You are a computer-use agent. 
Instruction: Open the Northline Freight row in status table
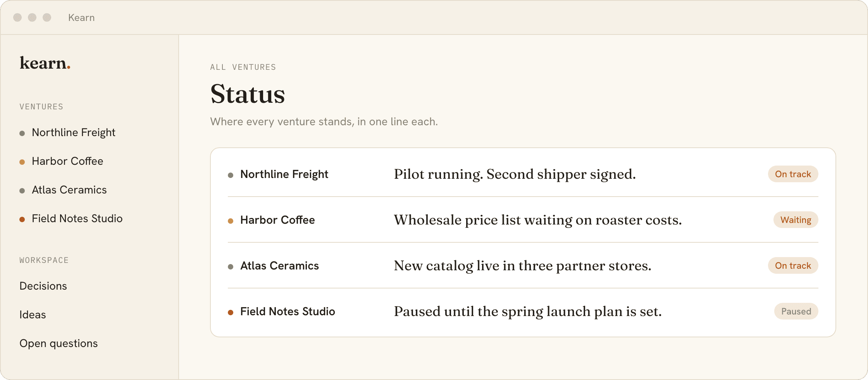point(523,174)
